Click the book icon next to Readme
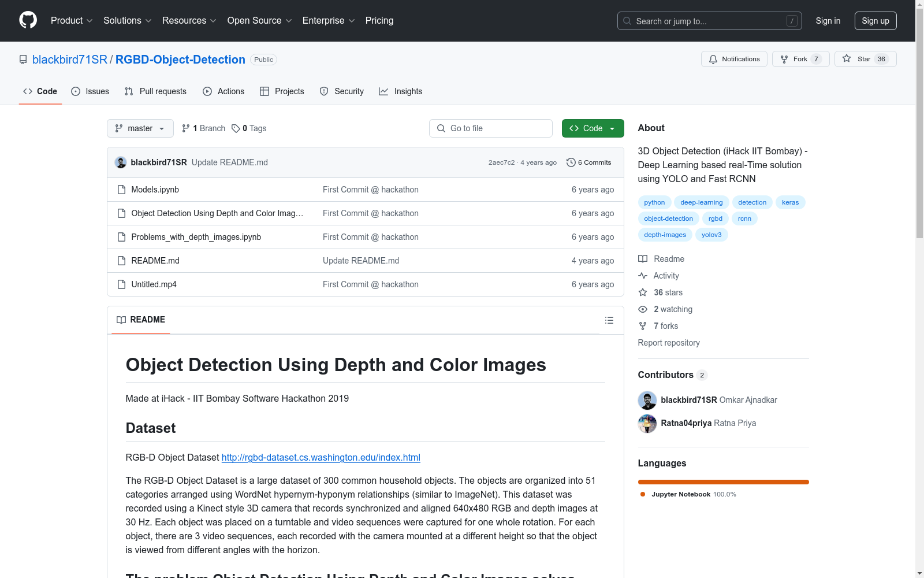Screen dimensions: 924x578 (x=643, y=259)
